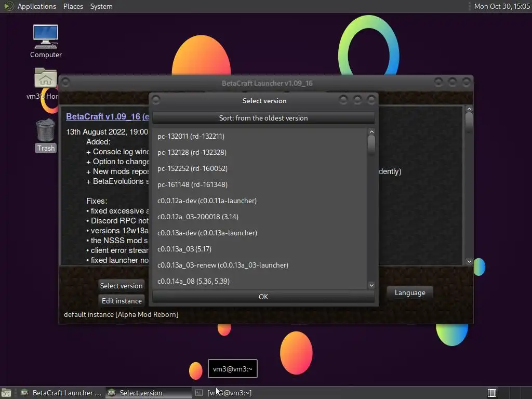
Task: Click Edit instance button in launcher
Action: pos(122,301)
